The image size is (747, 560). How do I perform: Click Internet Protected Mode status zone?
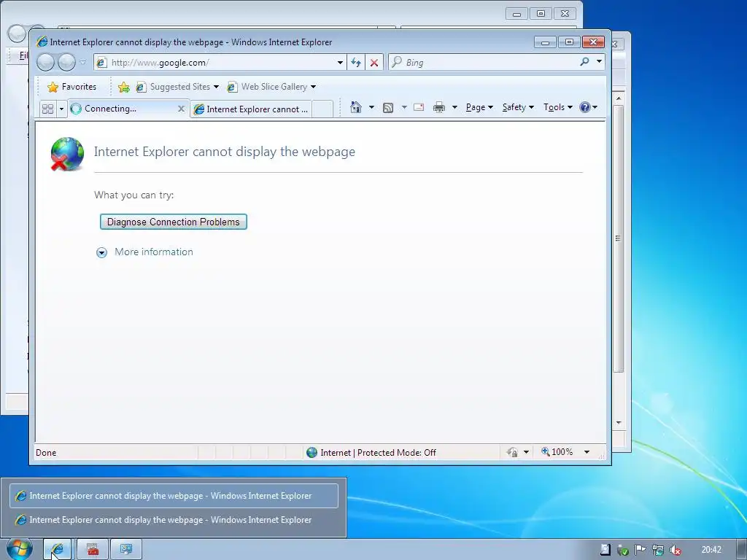tap(371, 452)
